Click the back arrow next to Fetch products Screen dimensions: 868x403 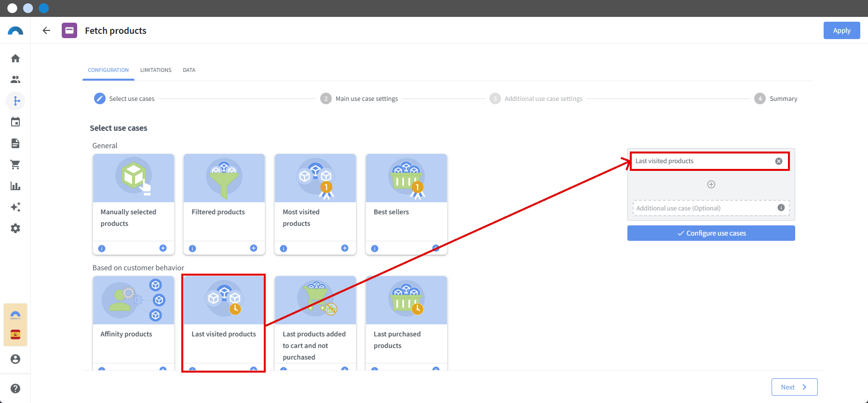pos(46,30)
